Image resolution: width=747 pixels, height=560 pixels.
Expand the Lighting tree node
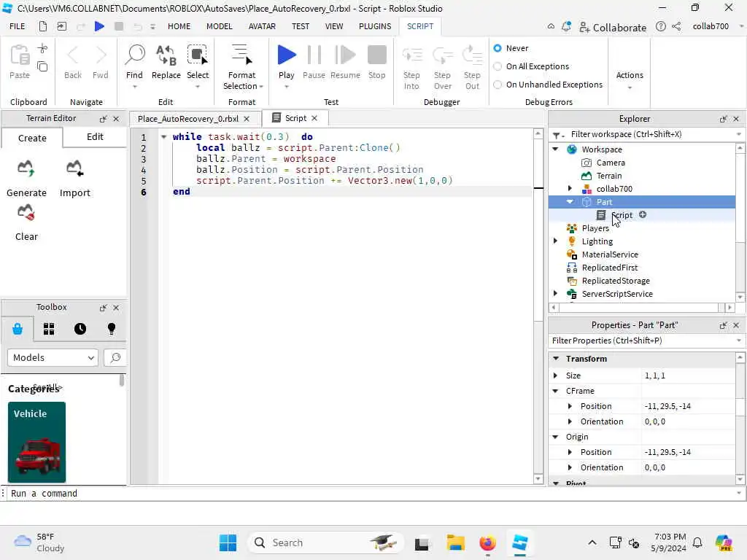point(555,241)
